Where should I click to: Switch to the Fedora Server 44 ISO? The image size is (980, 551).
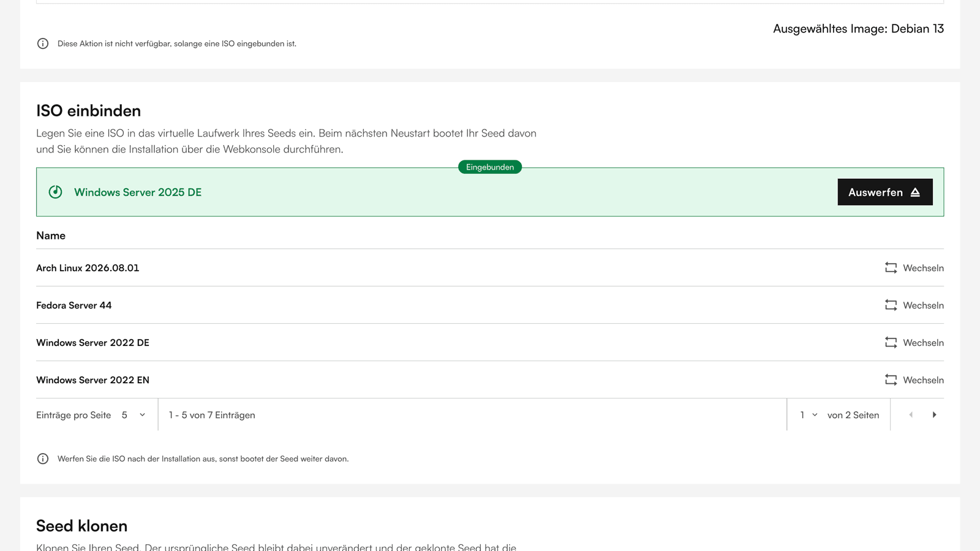(914, 305)
